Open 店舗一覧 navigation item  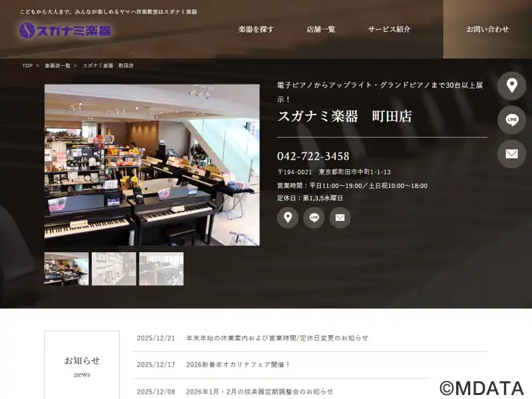pos(321,29)
